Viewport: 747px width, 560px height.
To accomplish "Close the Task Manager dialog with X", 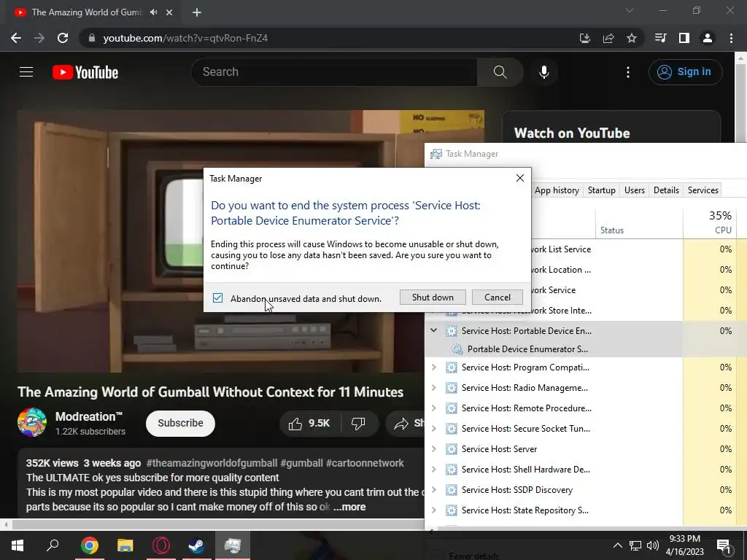I will pos(519,178).
